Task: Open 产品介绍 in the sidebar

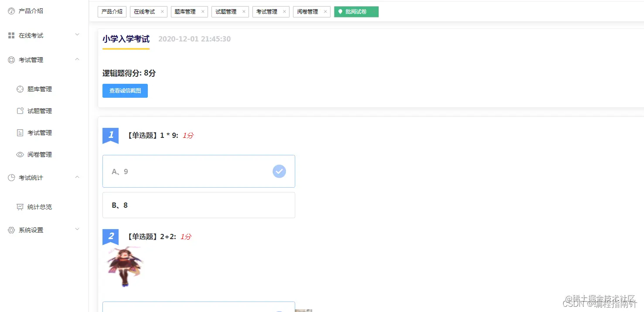Action: 31,11
